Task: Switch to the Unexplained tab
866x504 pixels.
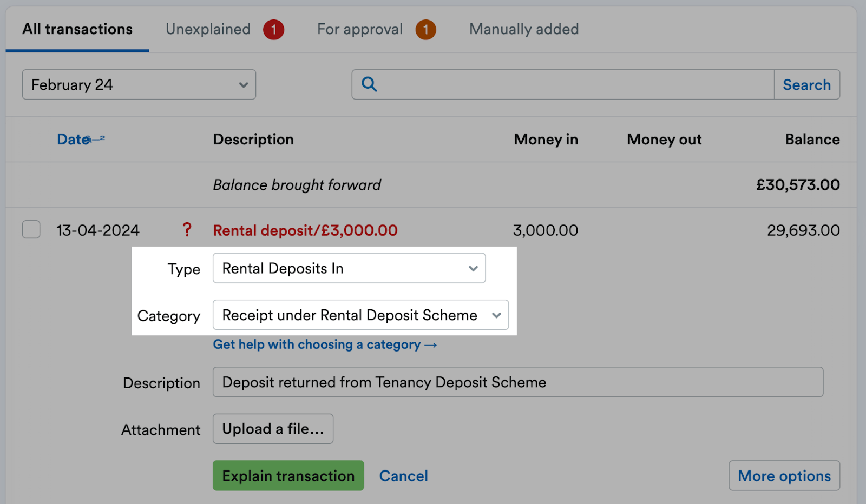Action: (x=208, y=29)
